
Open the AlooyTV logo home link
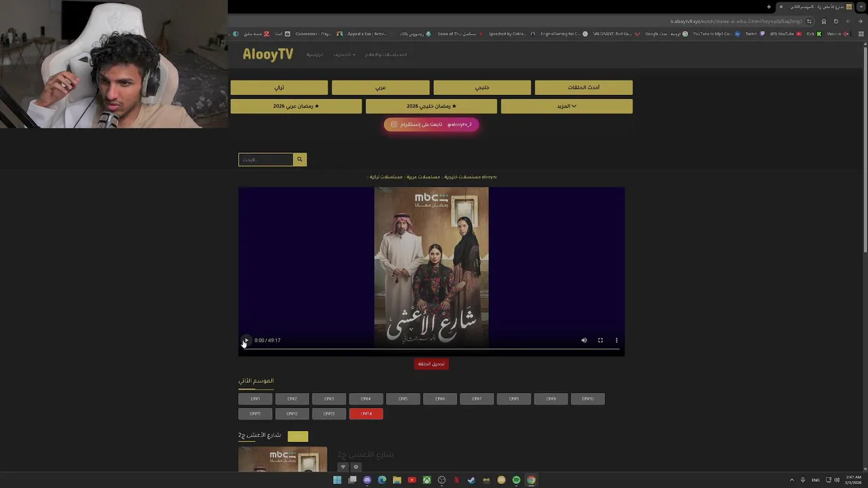tap(268, 54)
